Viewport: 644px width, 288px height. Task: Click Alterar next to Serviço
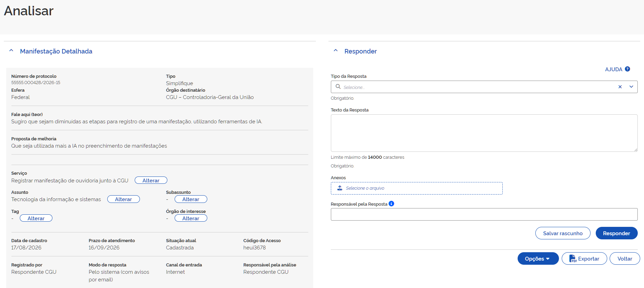click(151, 180)
